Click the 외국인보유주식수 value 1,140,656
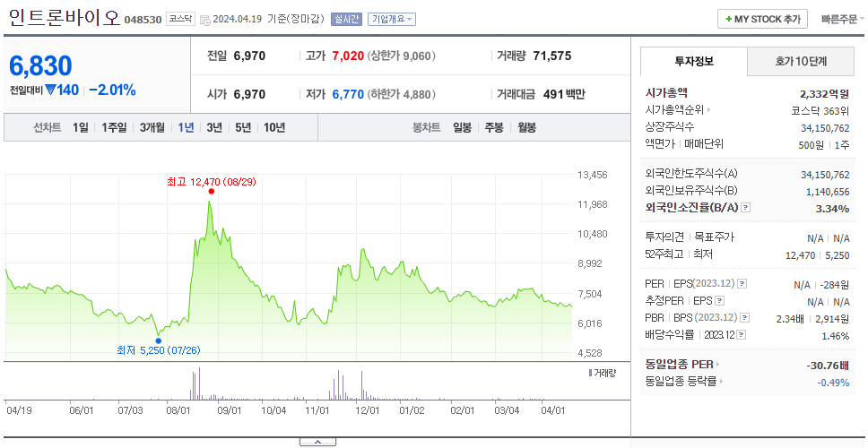Image resolution: width=868 pixels, height=448 pixels. coord(829,192)
